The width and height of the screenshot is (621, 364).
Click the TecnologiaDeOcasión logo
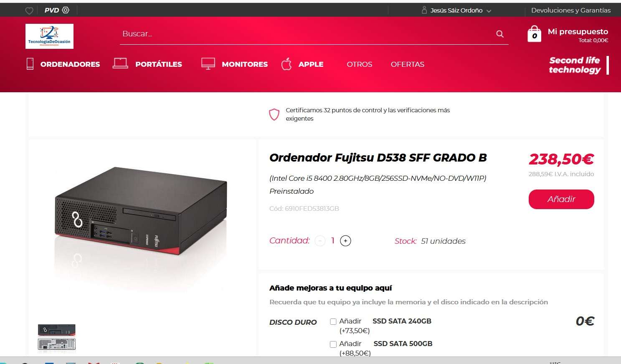pos(49,36)
